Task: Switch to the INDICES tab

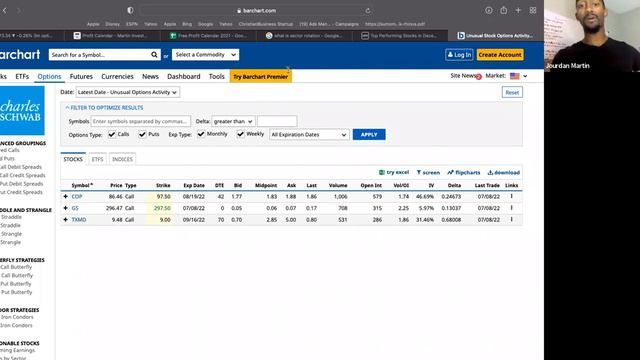Action: (122, 159)
